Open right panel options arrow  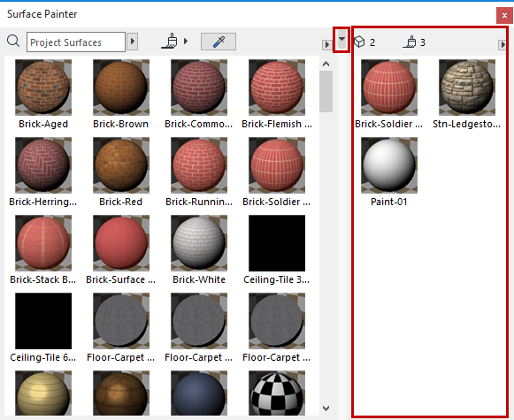point(502,44)
